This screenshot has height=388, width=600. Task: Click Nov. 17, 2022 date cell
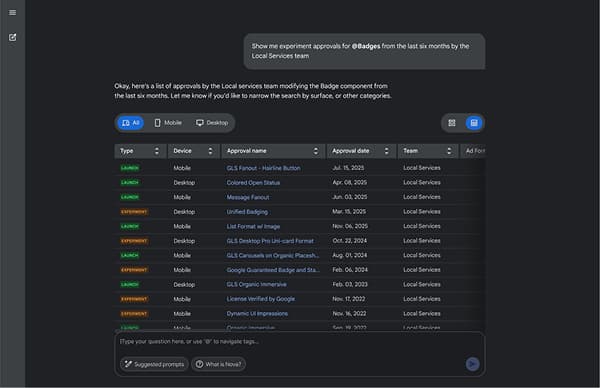pos(349,299)
